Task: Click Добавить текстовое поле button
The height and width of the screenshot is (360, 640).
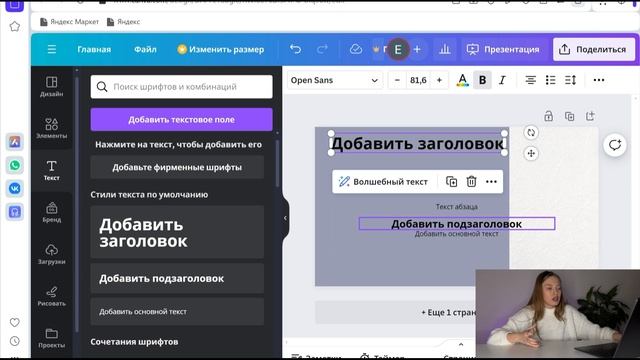Action: pos(182,120)
